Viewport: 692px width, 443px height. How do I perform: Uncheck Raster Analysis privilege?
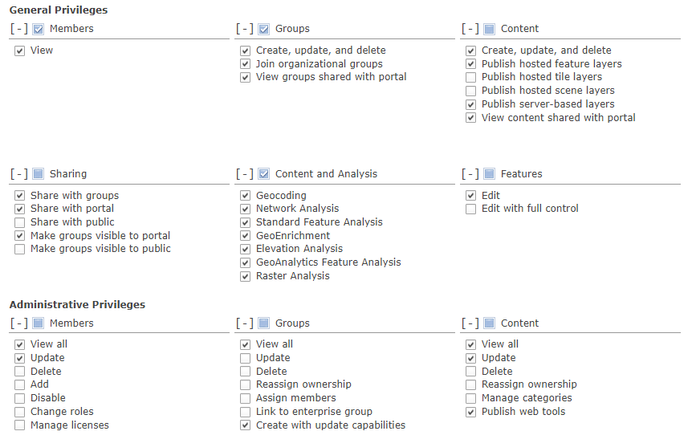(246, 276)
